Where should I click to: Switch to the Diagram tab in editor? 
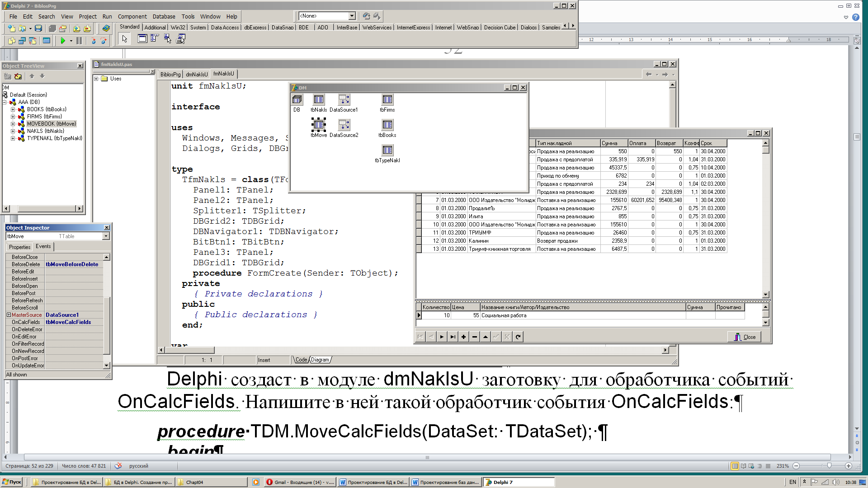320,360
